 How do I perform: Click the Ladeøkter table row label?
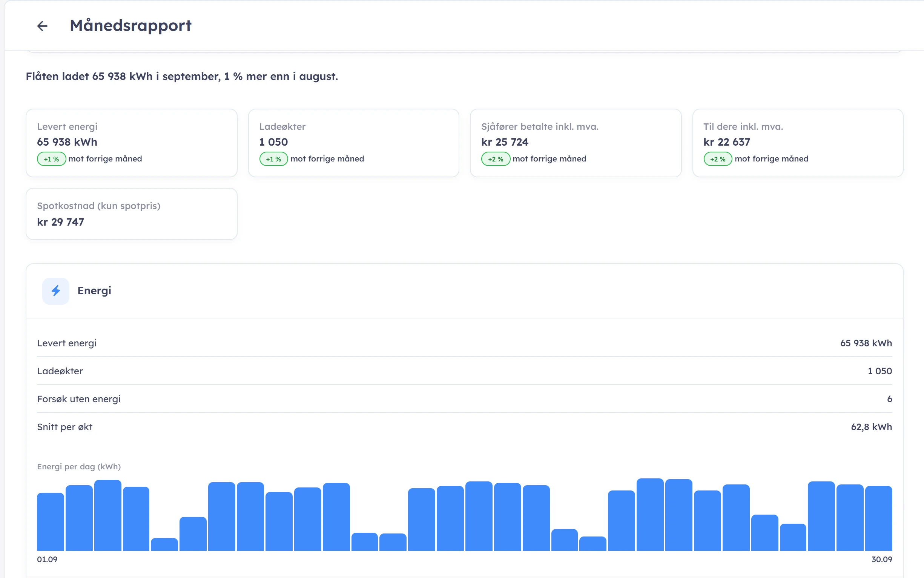tap(60, 371)
